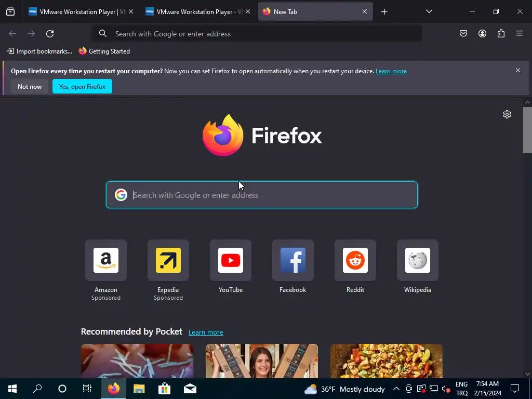Focus the address bar field
Image resolution: width=532 pixels, height=399 pixels.
click(x=257, y=34)
